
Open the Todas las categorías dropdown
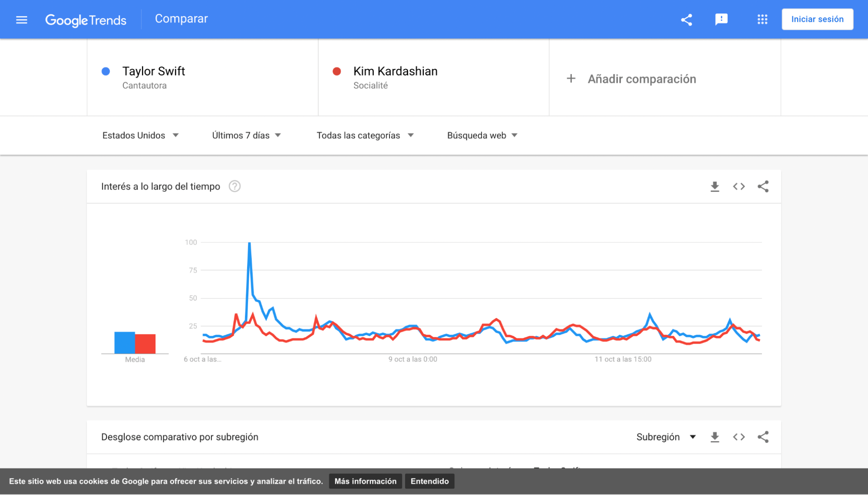click(365, 135)
